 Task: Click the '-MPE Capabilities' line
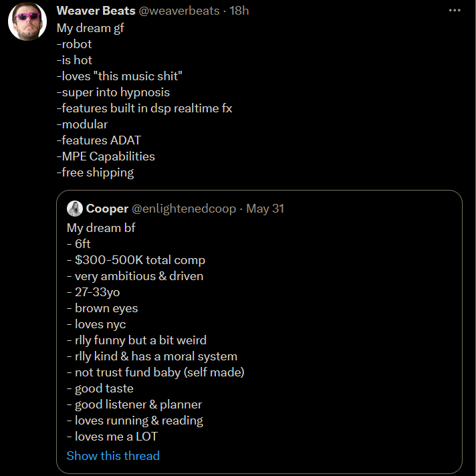tap(106, 156)
